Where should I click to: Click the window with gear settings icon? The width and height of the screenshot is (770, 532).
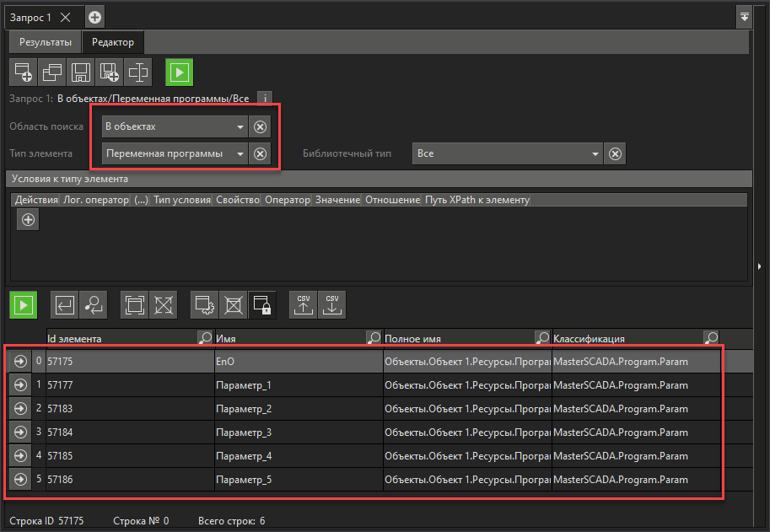pyautogui.click(x=205, y=304)
